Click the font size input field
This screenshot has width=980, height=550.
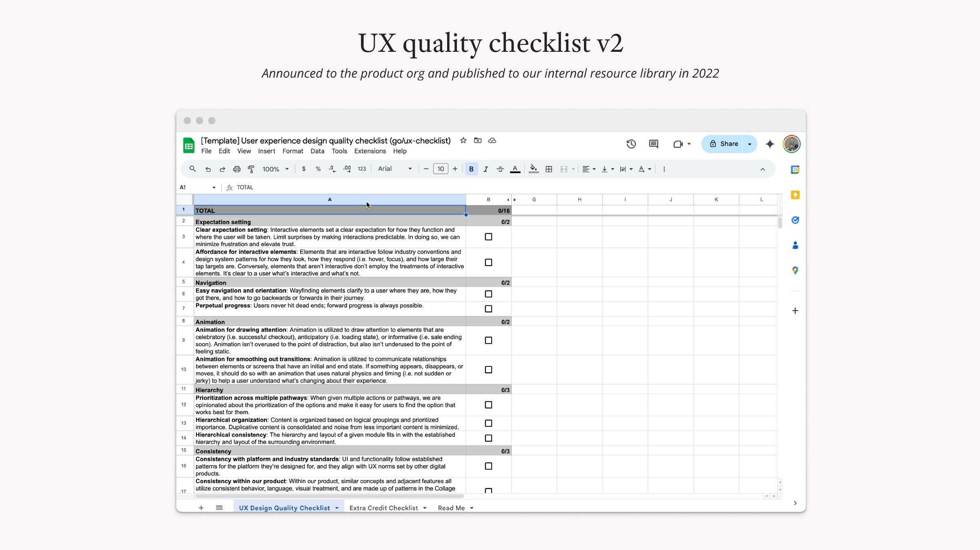(x=441, y=169)
